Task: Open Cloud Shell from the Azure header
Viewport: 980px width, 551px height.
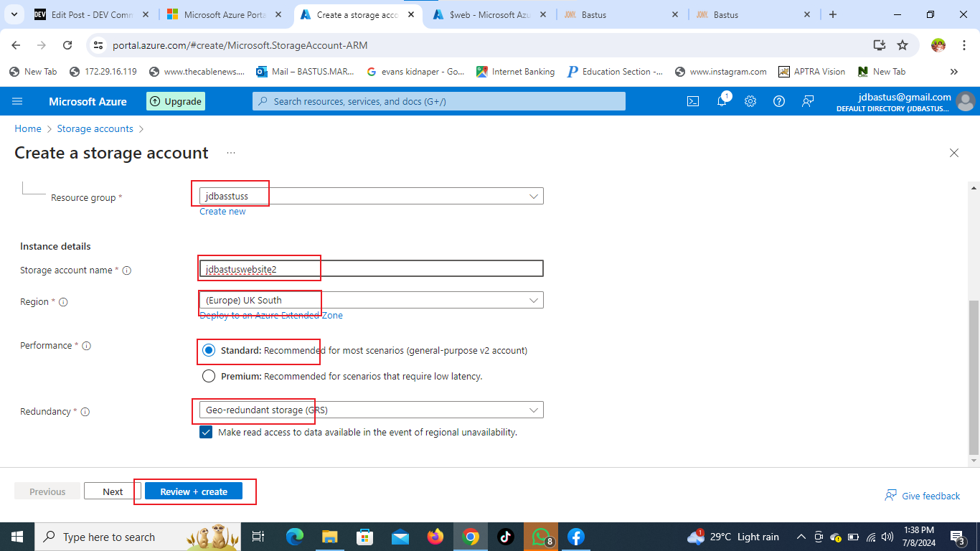Action: click(x=693, y=101)
